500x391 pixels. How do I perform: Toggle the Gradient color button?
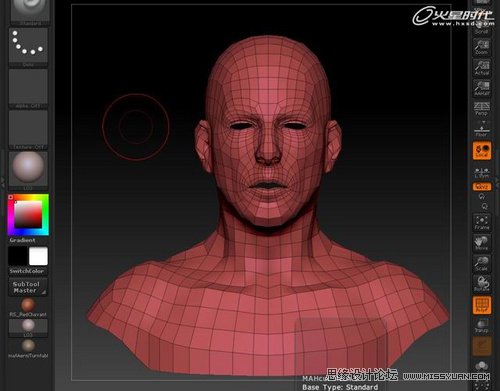point(22,240)
